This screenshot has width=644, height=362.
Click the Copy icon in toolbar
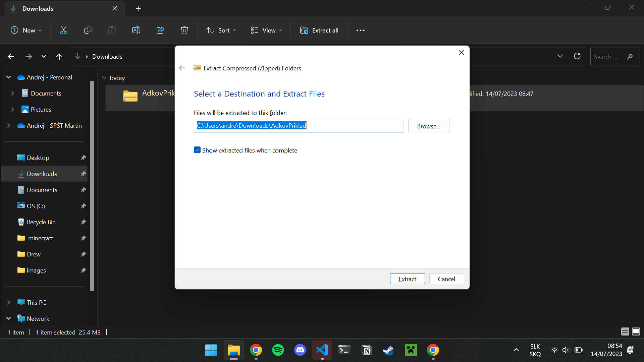[88, 31]
